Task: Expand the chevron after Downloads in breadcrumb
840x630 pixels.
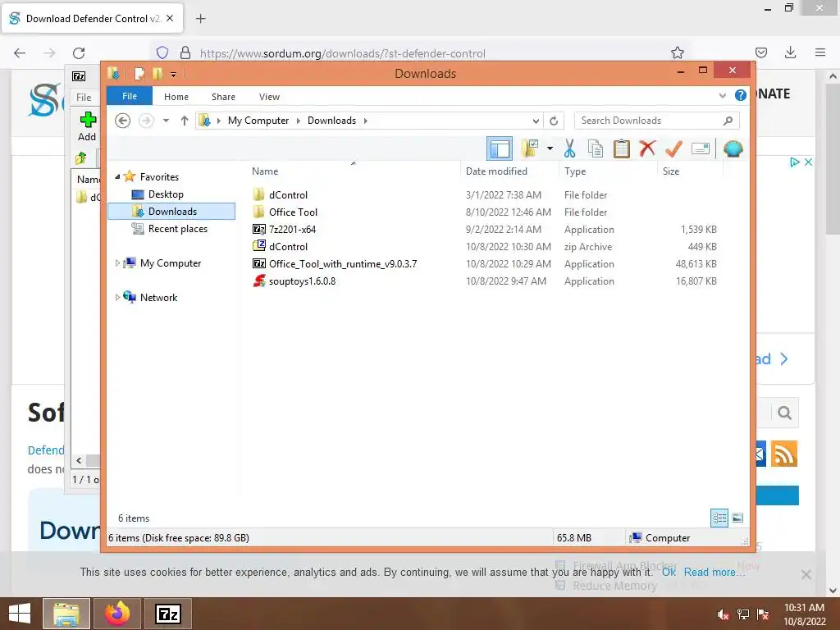Action: pyautogui.click(x=365, y=121)
